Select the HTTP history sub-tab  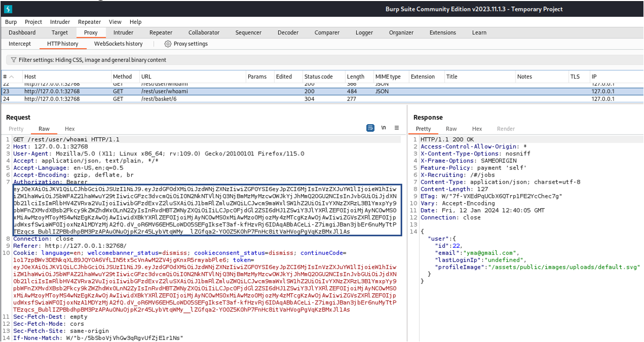(62, 43)
